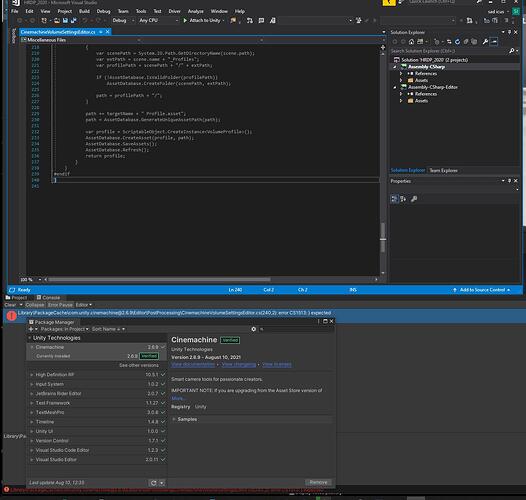Select the Input System package row
526x500 pixels.
(97, 384)
